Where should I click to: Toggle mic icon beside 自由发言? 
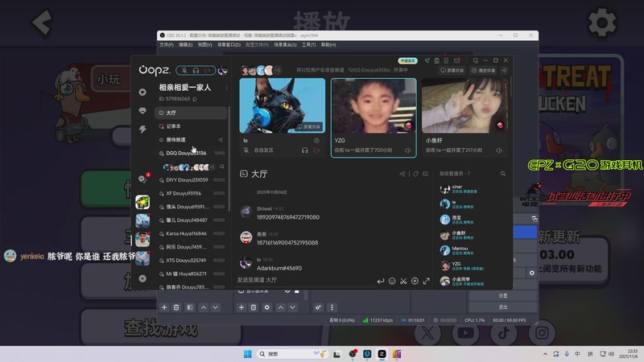(x=246, y=150)
